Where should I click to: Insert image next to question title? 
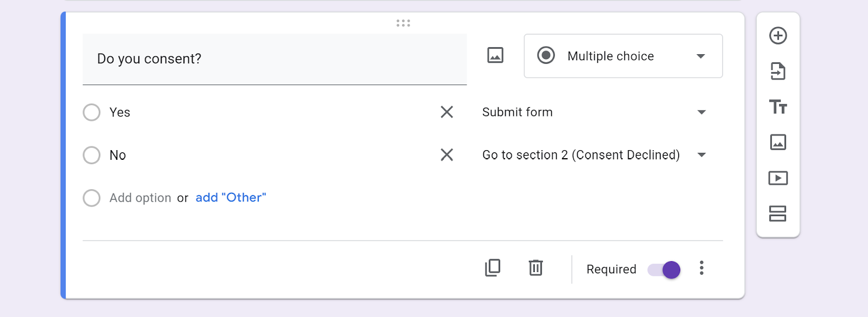pos(495,55)
